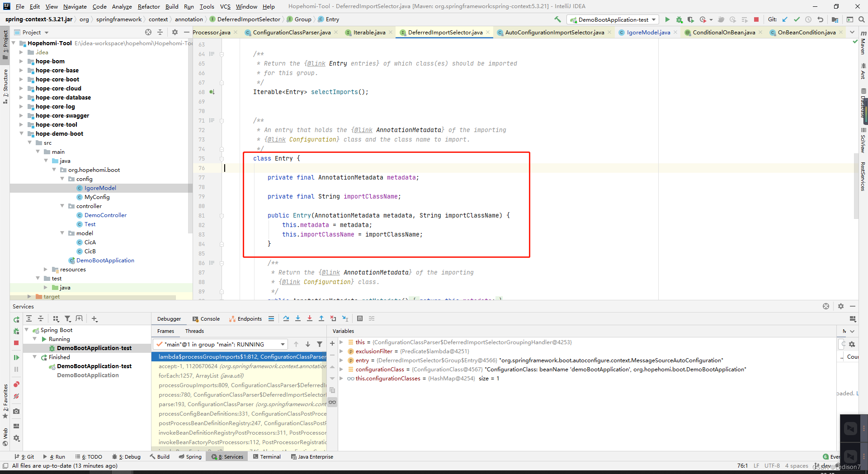Expand the hope-core-swagger module node
This screenshot has width=868, height=474.
[21, 115]
